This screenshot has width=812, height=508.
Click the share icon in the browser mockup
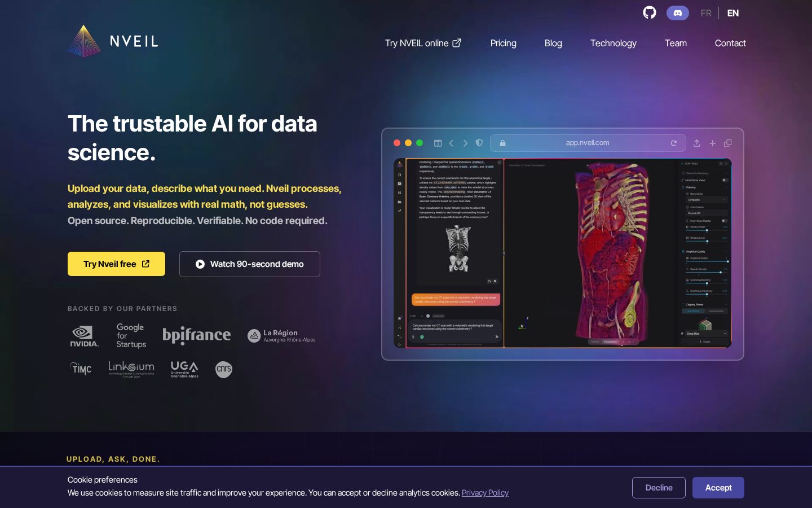tap(697, 143)
